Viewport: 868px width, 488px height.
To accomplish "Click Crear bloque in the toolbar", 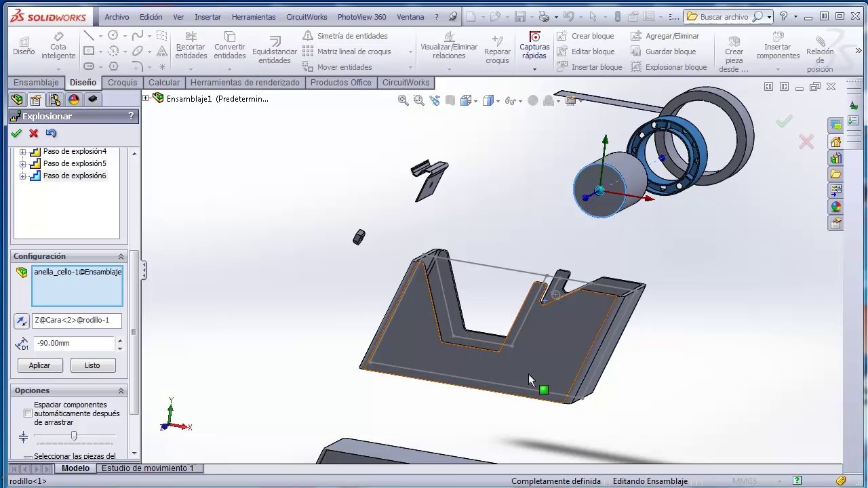I will (585, 36).
